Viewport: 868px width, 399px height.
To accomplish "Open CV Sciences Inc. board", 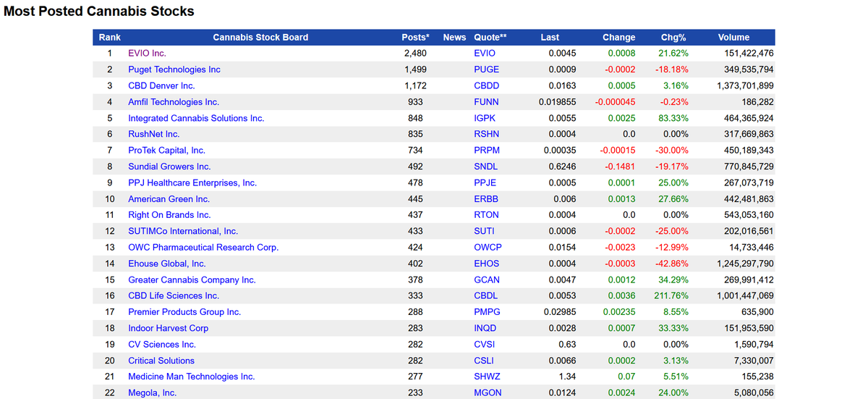I will (x=162, y=345).
